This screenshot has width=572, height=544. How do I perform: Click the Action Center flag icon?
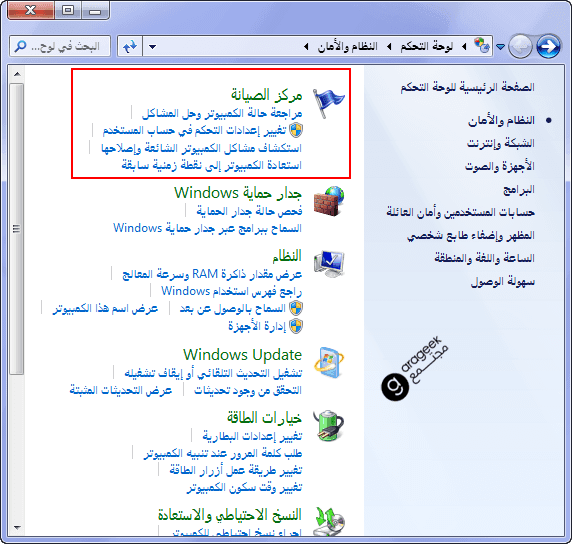point(329,104)
